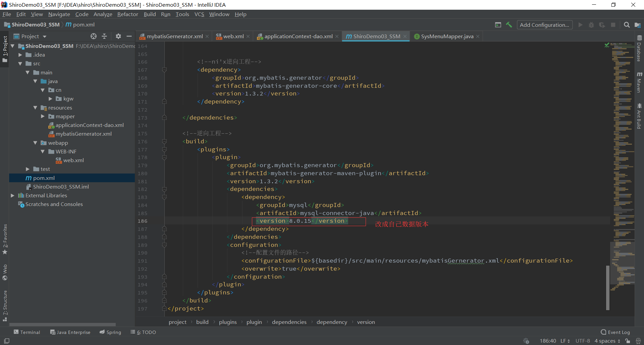Click the UTF-8 encoding status entry
Screen dimensions: 644x345
[x=583, y=341]
